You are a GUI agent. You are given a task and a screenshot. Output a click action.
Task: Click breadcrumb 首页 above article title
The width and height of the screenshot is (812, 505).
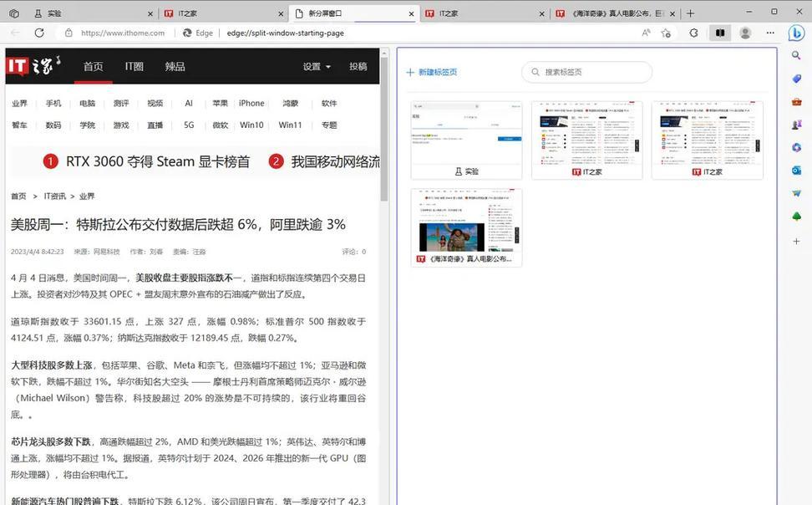[18, 196]
